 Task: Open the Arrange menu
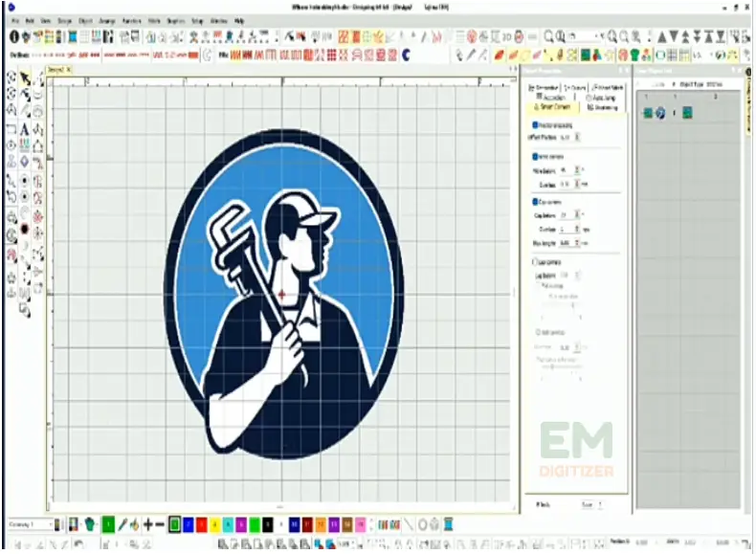pyautogui.click(x=107, y=21)
